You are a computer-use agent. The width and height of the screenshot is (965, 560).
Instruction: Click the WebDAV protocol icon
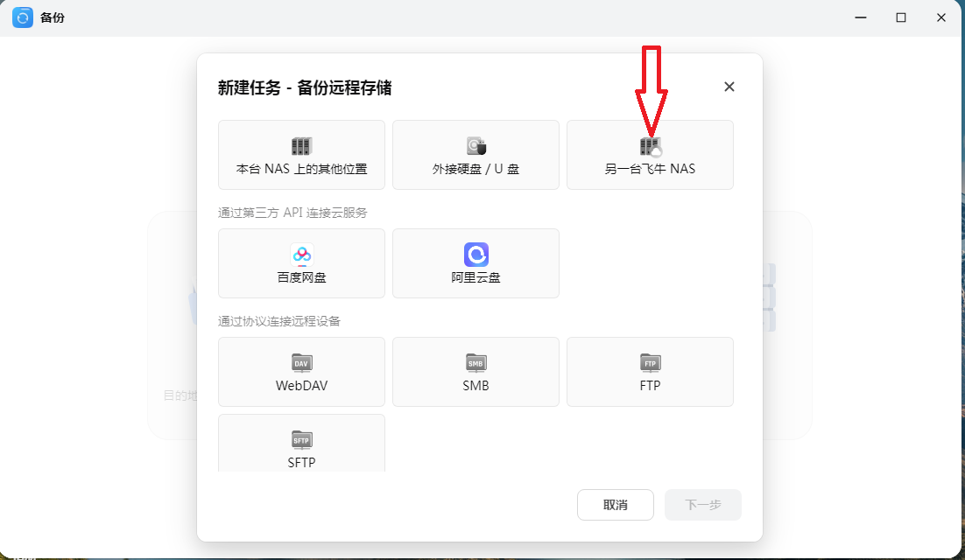(x=301, y=362)
